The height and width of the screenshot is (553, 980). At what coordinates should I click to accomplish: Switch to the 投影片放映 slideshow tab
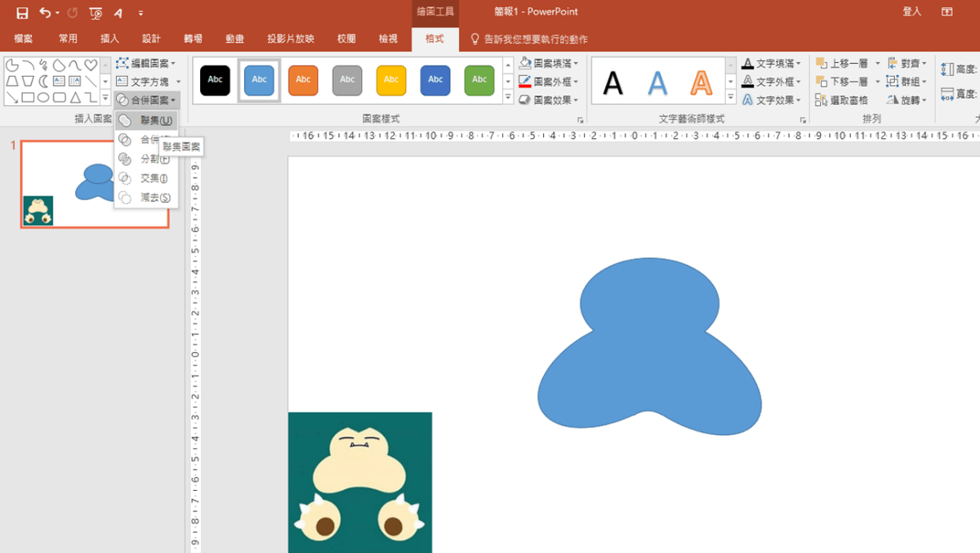coord(291,38)
